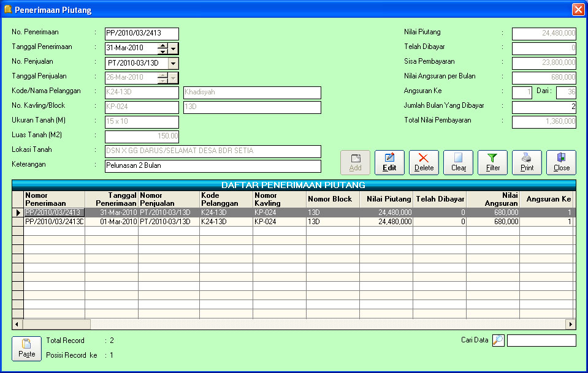Decrease the Tanggal Penerimaan date spinner

162,52
